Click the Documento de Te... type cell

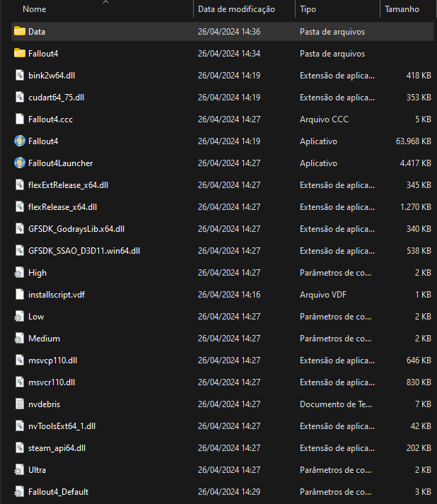click(x=336, y=404)
